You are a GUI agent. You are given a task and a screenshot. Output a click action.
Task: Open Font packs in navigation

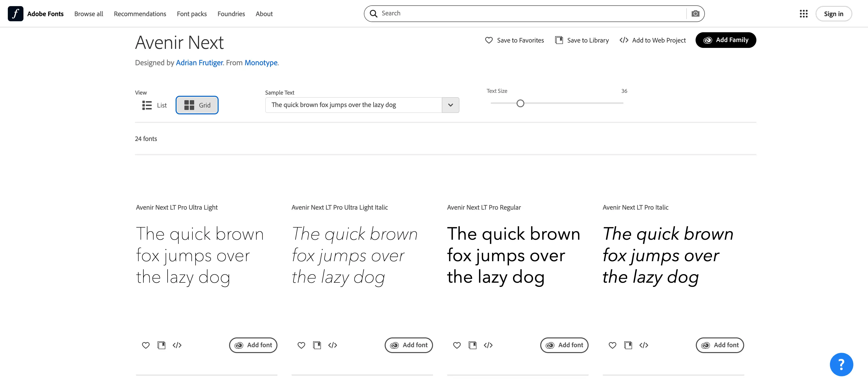[192, 14]
